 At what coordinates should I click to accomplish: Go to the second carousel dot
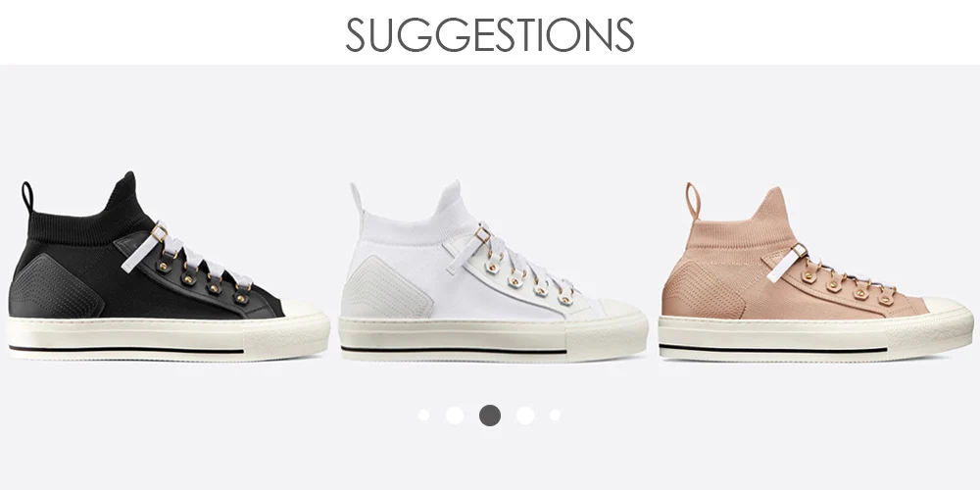pyautogui.click(x=455, y=415)
